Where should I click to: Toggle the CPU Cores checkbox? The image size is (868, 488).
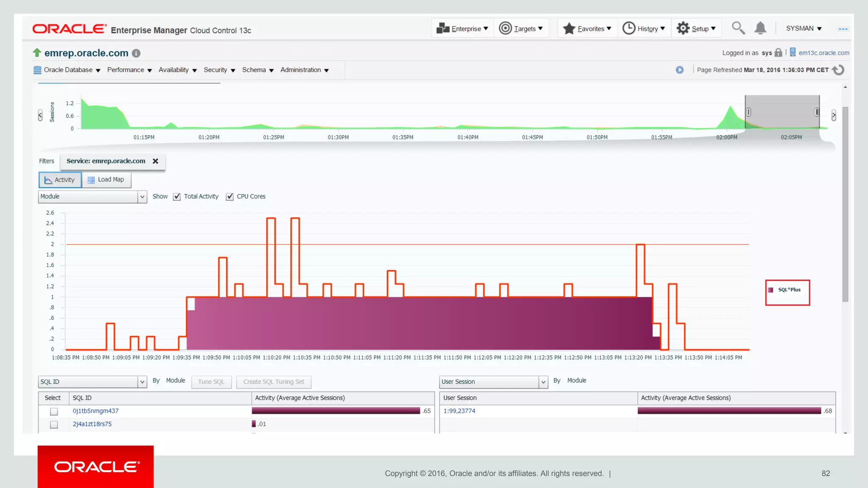230,197
